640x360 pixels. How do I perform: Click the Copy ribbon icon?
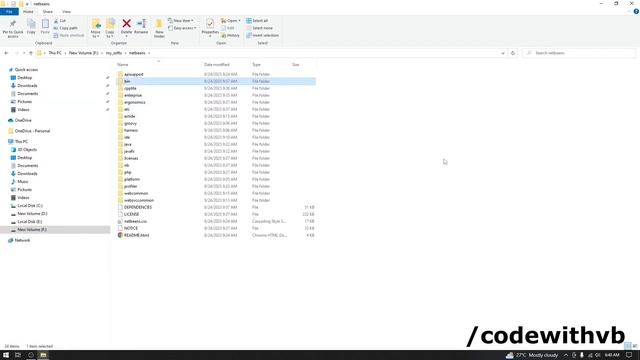31,27
